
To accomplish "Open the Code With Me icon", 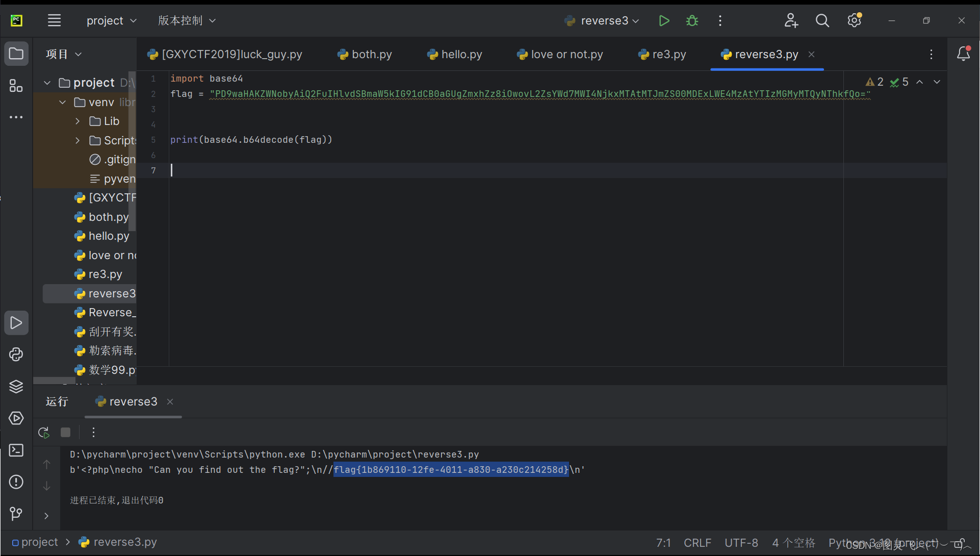I will 791,20.
